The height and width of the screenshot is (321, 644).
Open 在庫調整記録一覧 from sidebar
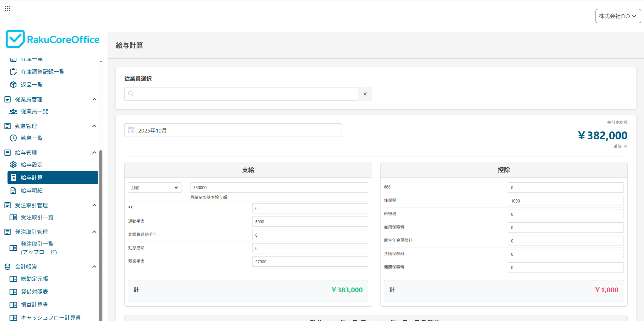tap(42, 72)
